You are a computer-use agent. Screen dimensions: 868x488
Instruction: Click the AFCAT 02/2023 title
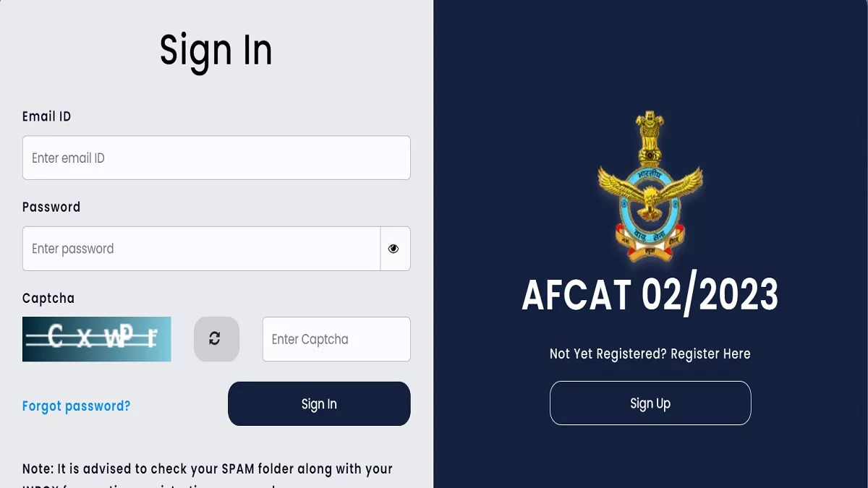[x=650, y=294]
